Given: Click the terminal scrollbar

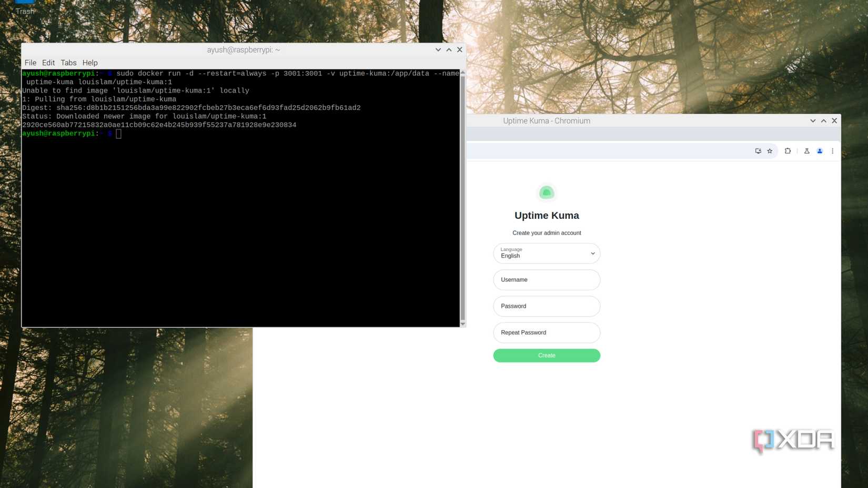Looking at the screenshot, I should coord(462,200).
